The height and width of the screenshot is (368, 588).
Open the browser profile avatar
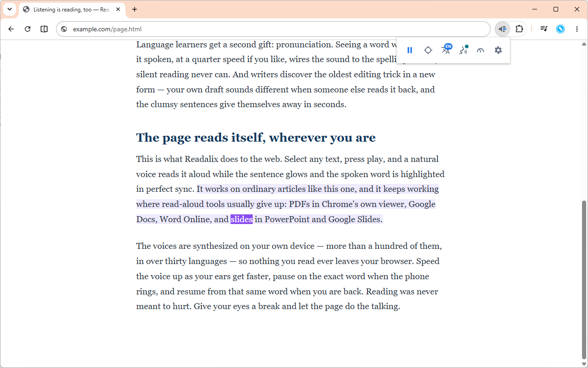click(x=560, y=29)
